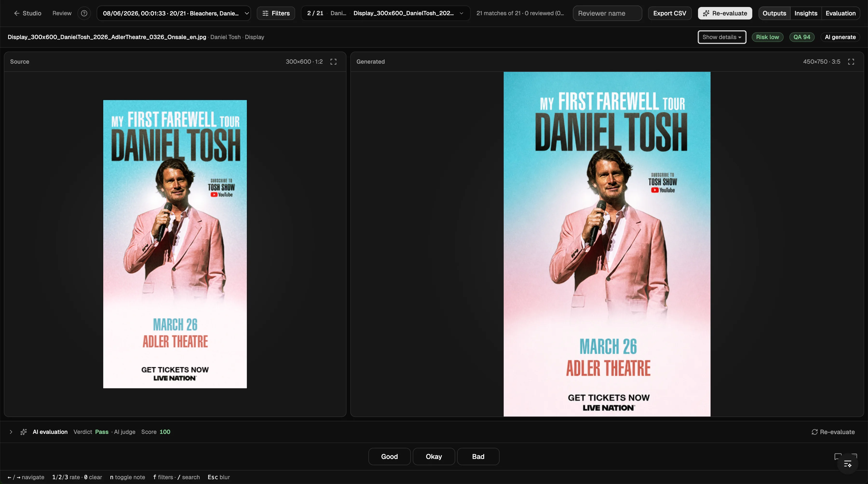Click the Source panel label
The image size is (868, 484).
[20, 62]
